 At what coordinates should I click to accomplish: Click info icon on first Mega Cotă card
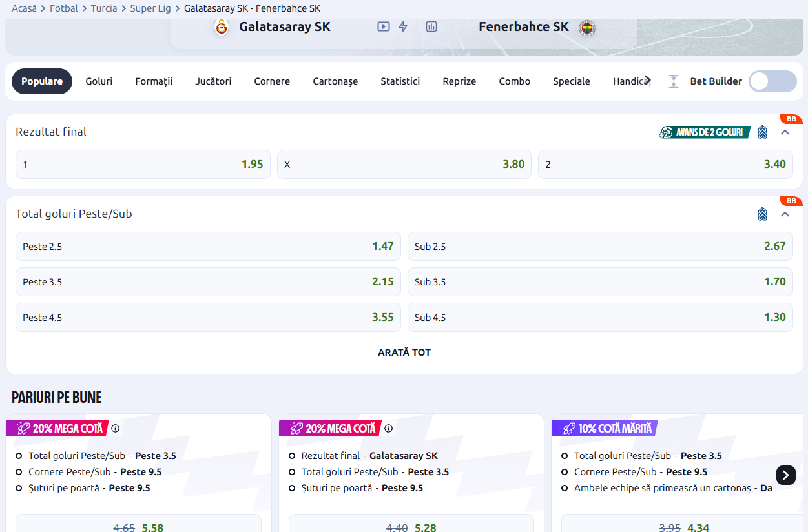116,428
